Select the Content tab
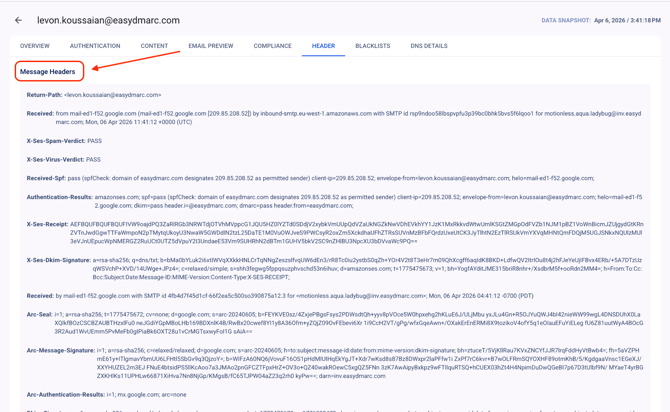 154,46
